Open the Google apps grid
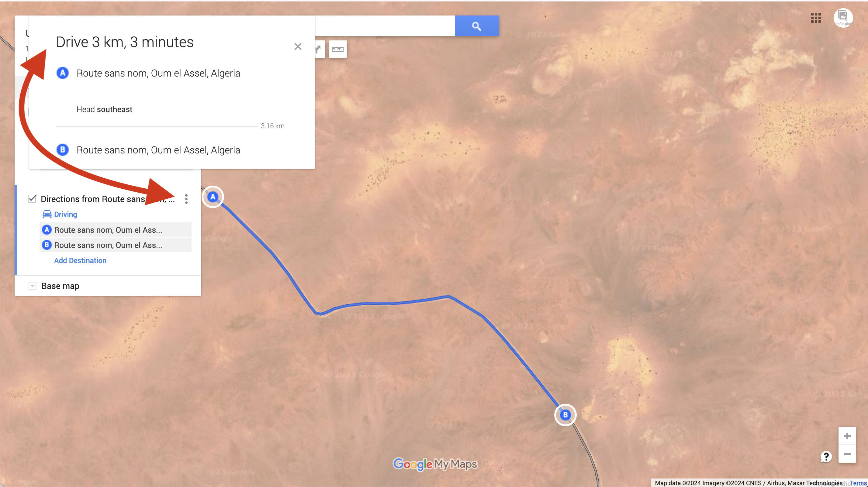This screenshot has height=487, width=868. [815, 18]
